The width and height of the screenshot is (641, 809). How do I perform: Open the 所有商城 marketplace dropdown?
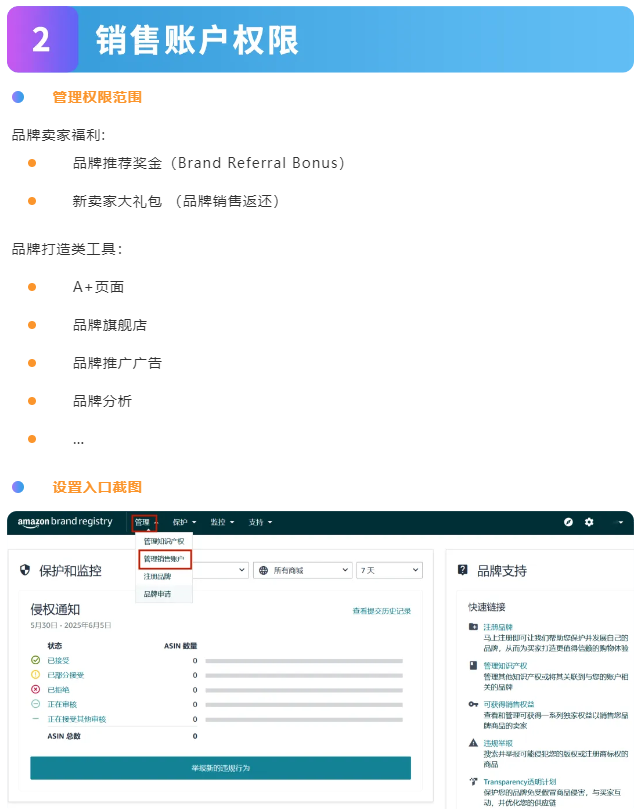(301, 570)
